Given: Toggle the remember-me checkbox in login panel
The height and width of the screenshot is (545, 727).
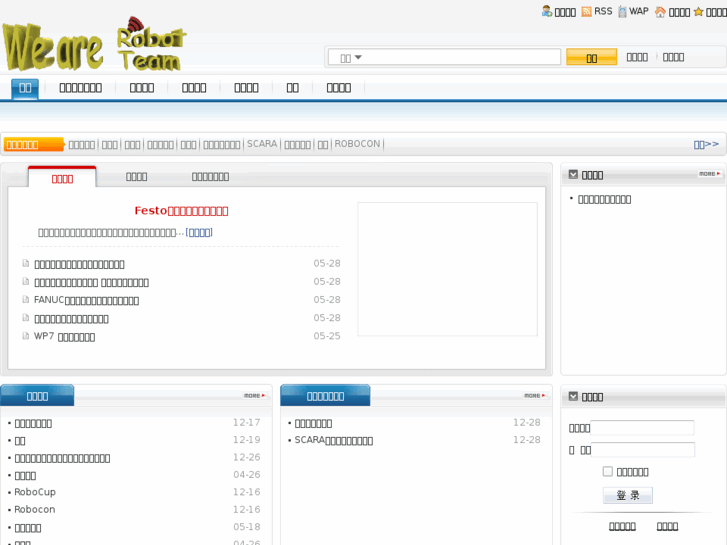Looking at the screenshot, I should point(607,471).
